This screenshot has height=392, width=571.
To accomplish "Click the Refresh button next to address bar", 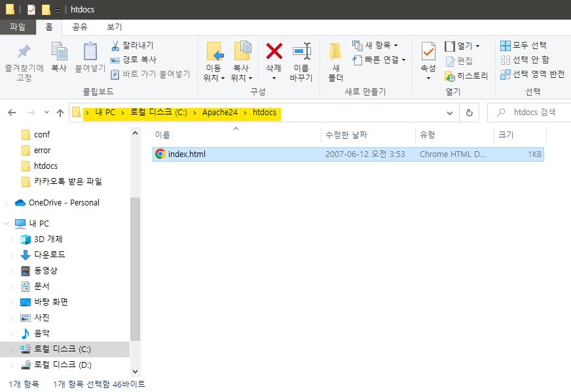I will 470,113.
